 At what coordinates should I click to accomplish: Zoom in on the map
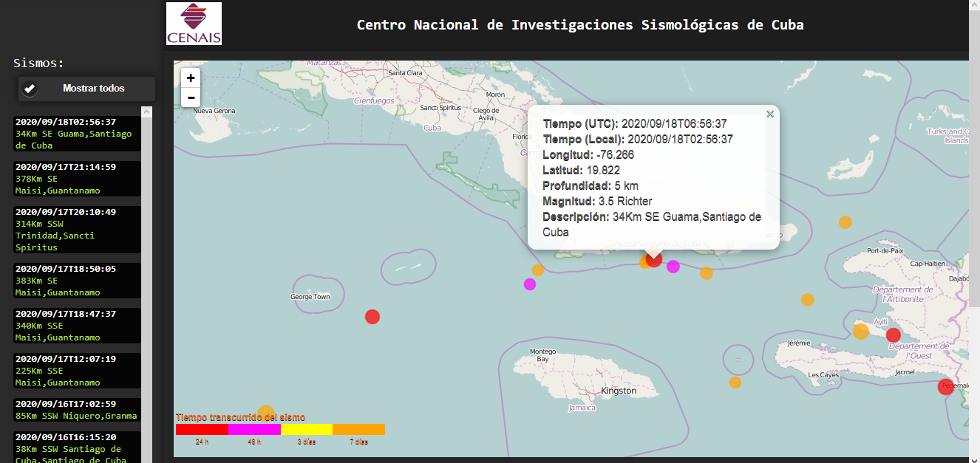[191, 78]
